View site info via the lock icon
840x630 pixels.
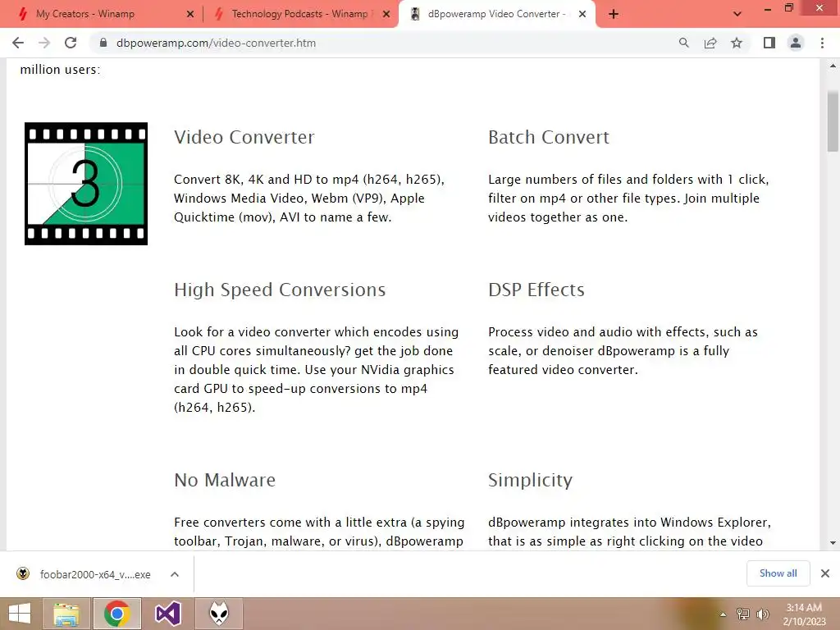[x=103, y=43]
